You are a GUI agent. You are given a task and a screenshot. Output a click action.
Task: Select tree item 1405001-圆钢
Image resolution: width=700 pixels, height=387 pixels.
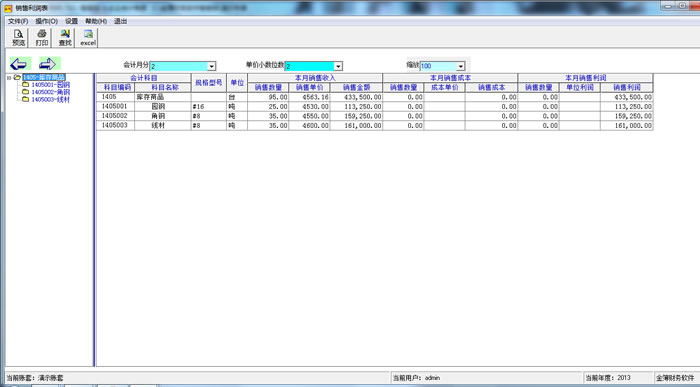[50, 84]
